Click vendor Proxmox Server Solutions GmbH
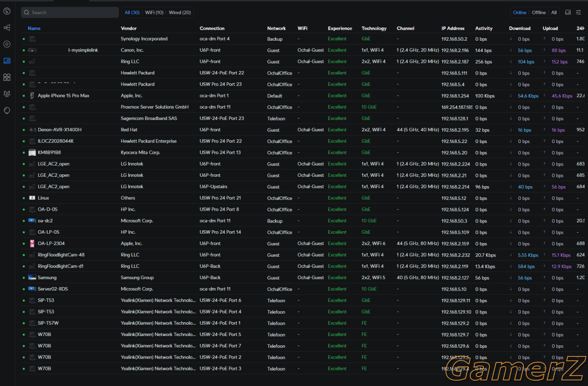The height and width of the screenshot is (386, 588). point(155,107)
